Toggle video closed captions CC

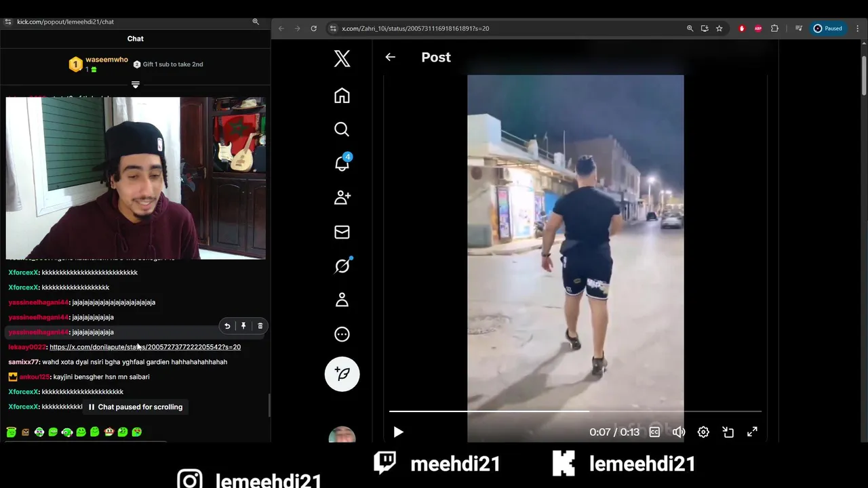[654, 432]
